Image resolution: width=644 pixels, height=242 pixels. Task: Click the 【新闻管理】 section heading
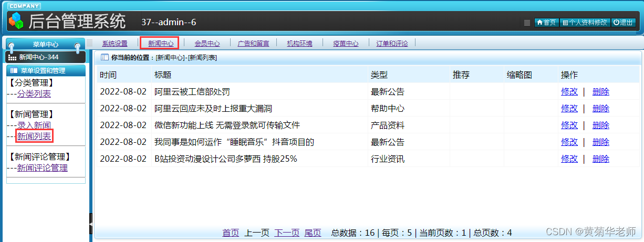(32, 113)
